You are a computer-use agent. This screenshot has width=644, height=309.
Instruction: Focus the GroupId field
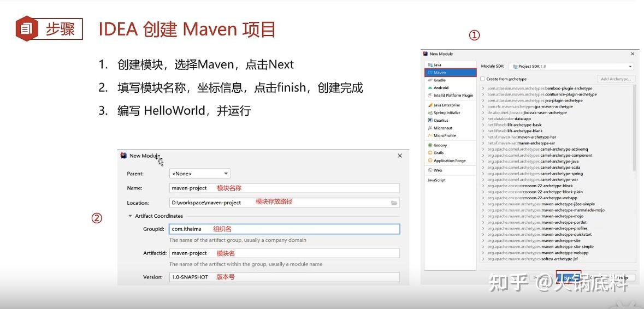284,229
